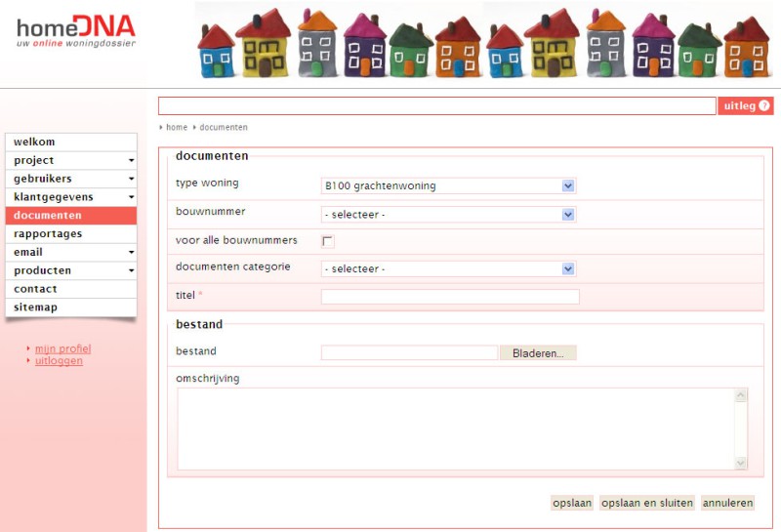The width and height of the screenshot is (781, 532).
Task: Click the titel input field
Action: (450, 297)
